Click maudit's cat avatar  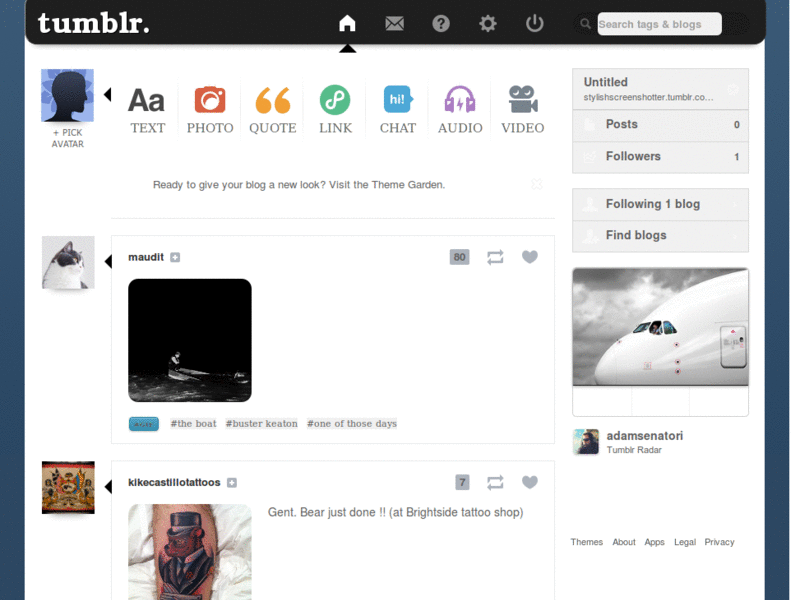tap(68, 262)
